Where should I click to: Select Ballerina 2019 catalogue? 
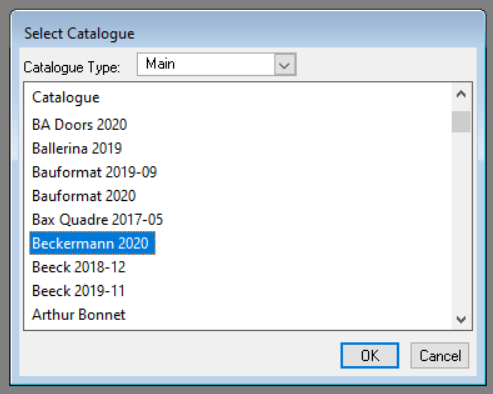tap(77, 148)
